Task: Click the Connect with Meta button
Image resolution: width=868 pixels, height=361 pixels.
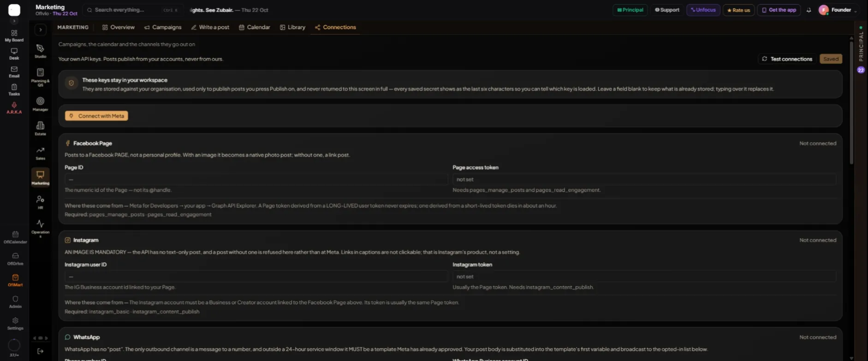Action: (96, 116)
